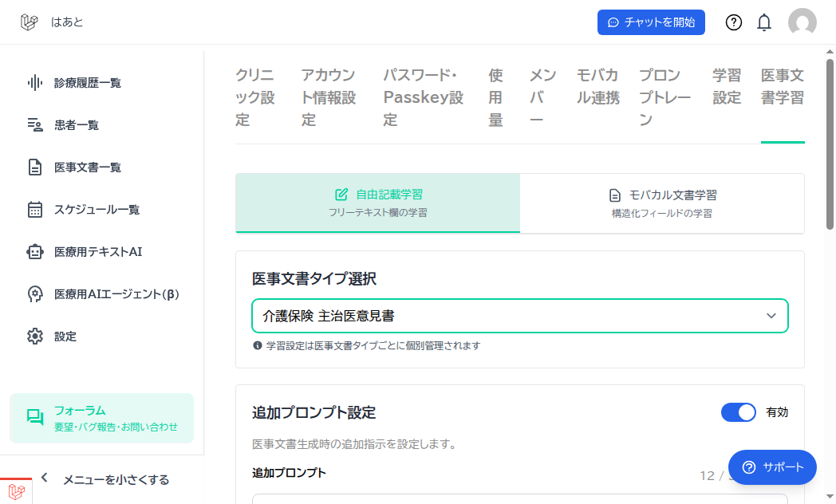Click the notification bell icon
This screenshot has width=836, height=504.
[763, 22]
